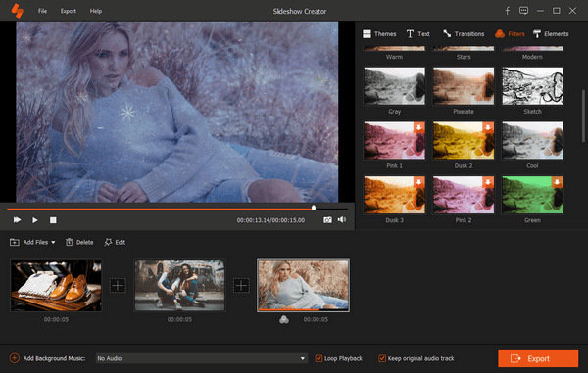Click the Delete button above timeline
Viewport: 588px width, 373px height.
point(79,242)
